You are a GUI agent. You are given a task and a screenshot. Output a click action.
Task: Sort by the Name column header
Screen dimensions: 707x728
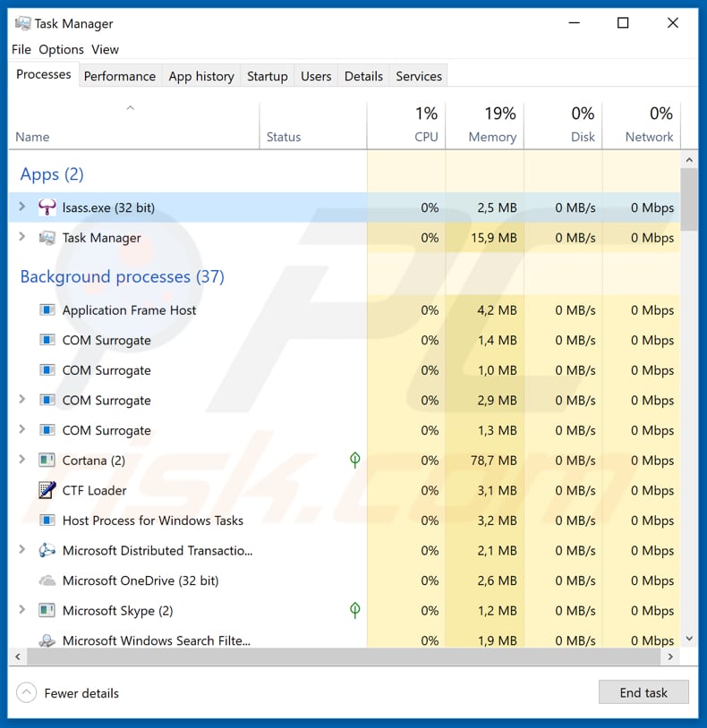(133, 125)
